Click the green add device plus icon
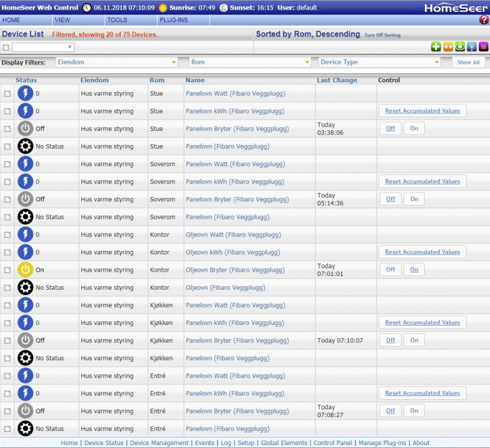The height and width of the screenshot is (448, 490). [x=436, y=47]
